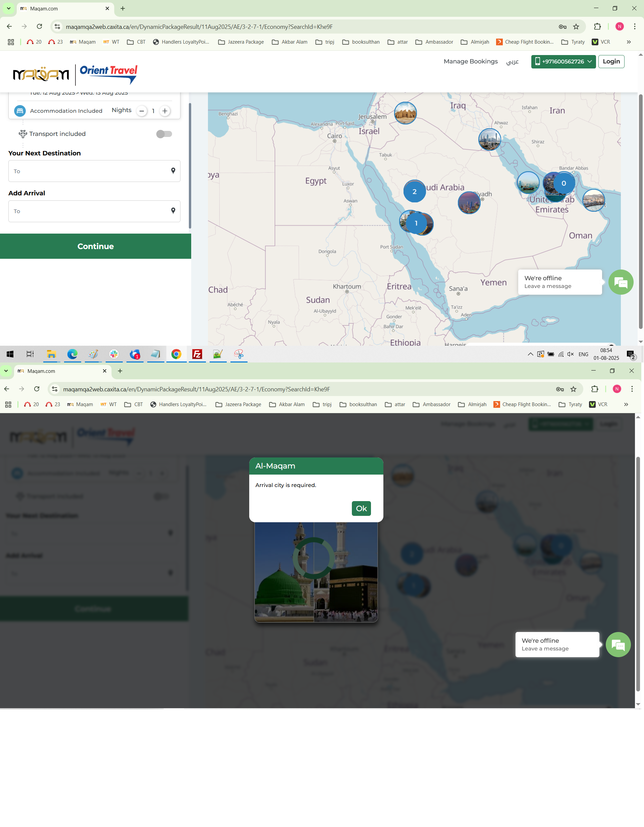The image size is (644, 827).
Task: Decrease nights with the minus button
Action: (142, 111)
